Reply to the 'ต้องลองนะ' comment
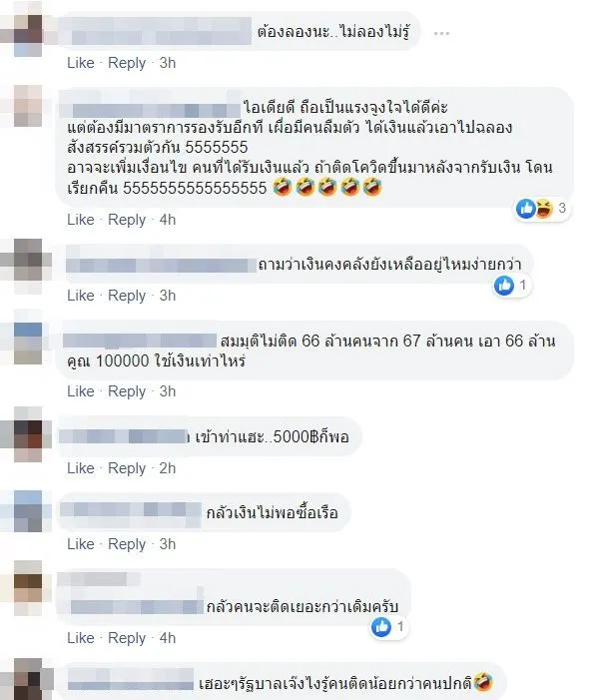The width and height of the screenshot is (604, 700). pos(127,63)
